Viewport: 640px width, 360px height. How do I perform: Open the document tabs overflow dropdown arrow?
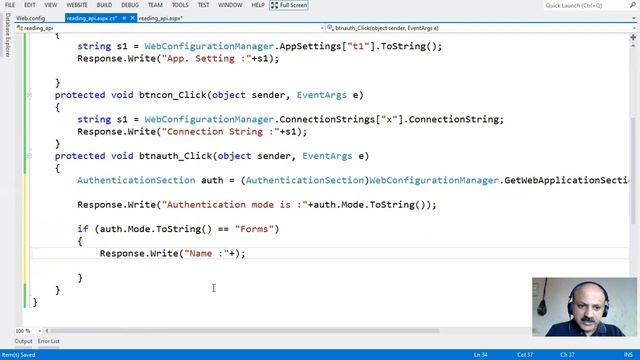(x=634, y=18)
